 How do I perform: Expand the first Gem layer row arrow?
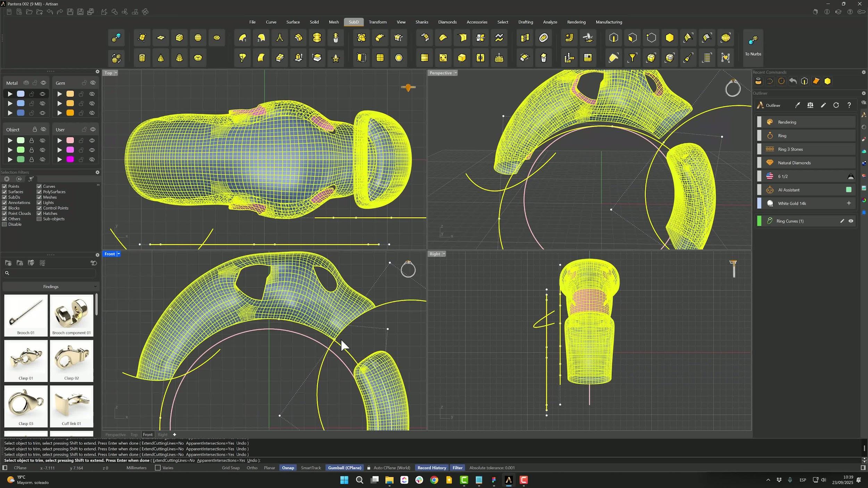tap(60, 94)
